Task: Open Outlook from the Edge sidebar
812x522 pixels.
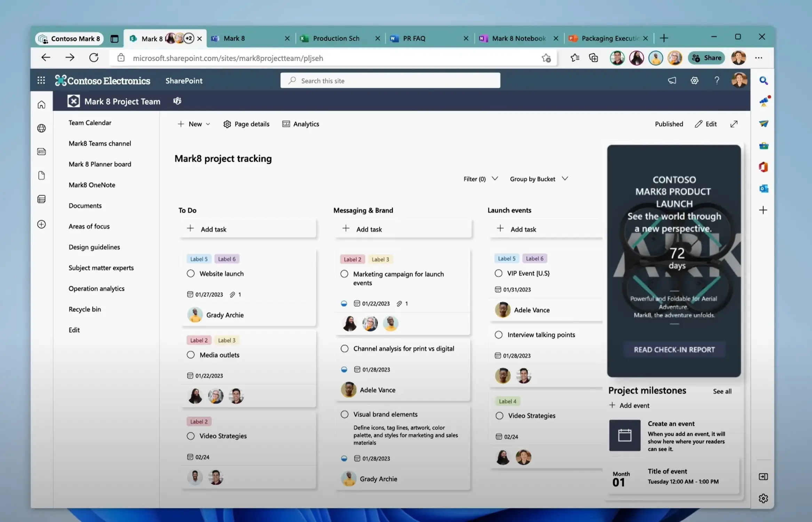Action: [x=764, y=189]
